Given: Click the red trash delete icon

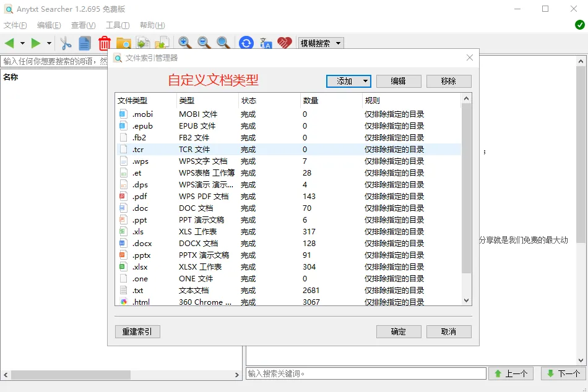Looking at the screenshot, I should [x=105, y=43].
